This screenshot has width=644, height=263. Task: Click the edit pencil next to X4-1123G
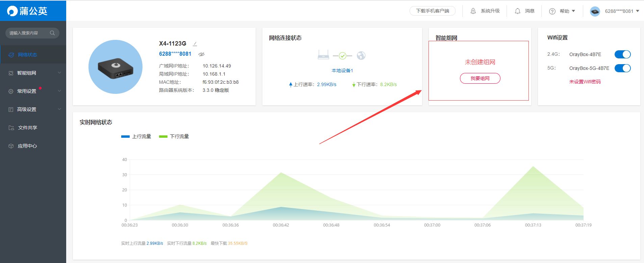click(x=195, y=44)
